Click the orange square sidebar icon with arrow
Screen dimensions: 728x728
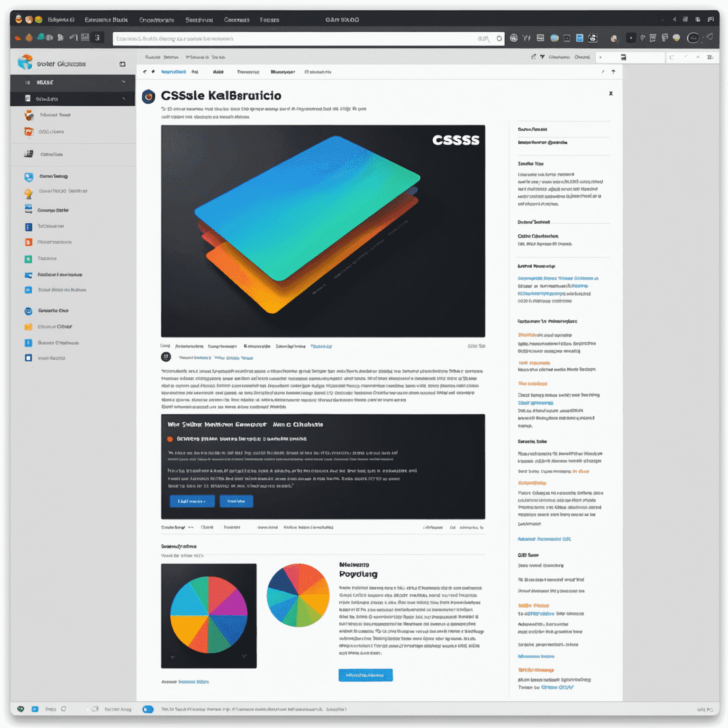tap(28, 242)
